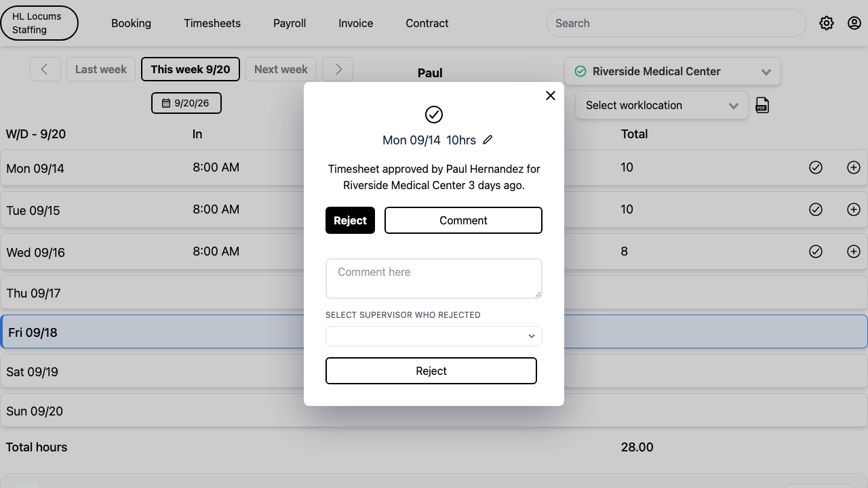The image size is (868, 488).
Task: Open the settings gear icon
Action: click(x=826, y=23)
